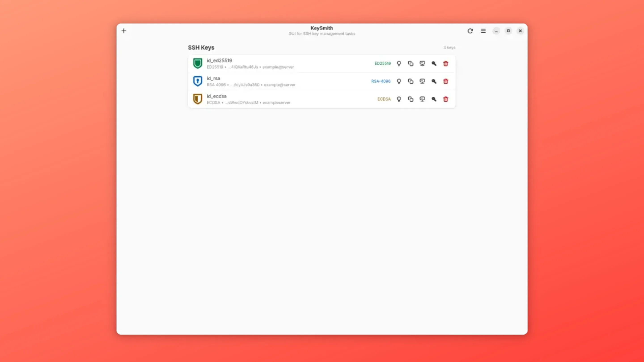Select the id_rsa key name

tap(213, 78)
